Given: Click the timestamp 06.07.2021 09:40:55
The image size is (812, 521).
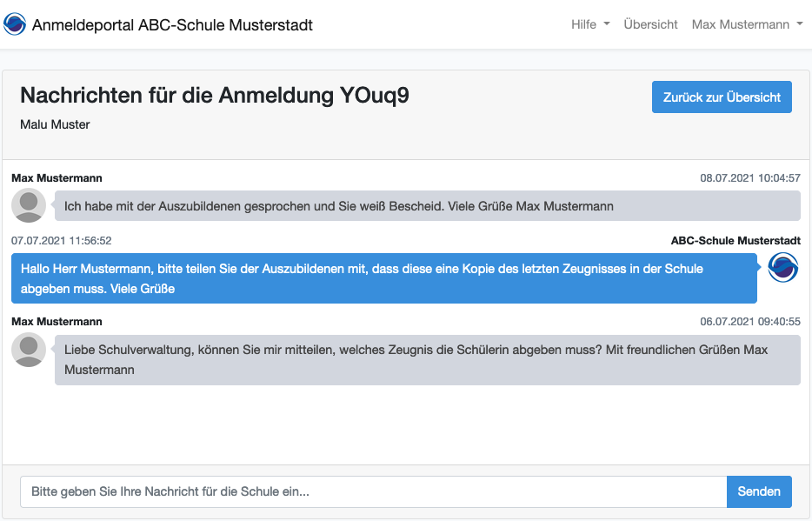Looking at the screenshot, I should pyautogui.click(x=749, y=322).
